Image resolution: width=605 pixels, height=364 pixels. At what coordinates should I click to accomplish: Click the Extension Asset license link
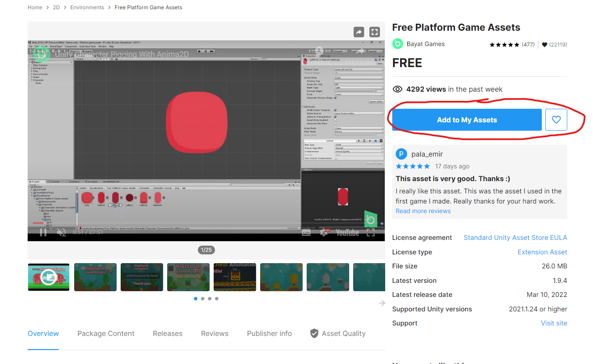[542, 252]
